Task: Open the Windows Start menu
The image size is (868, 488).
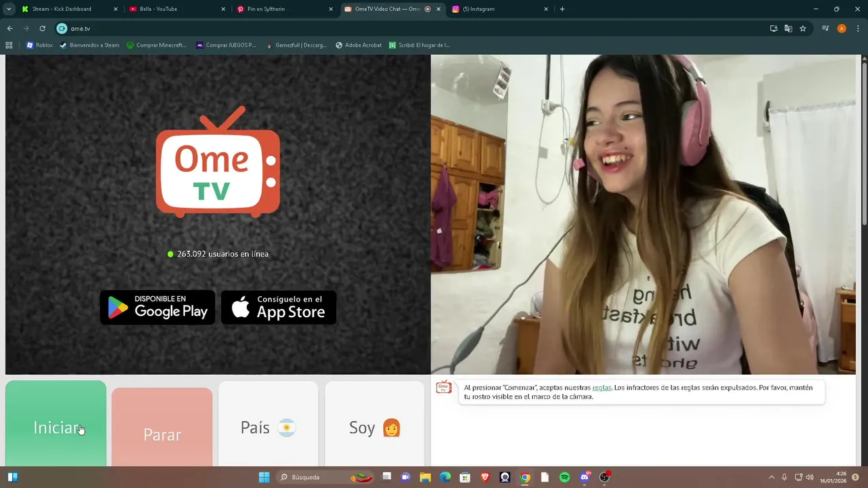Action: click(264, 477)
